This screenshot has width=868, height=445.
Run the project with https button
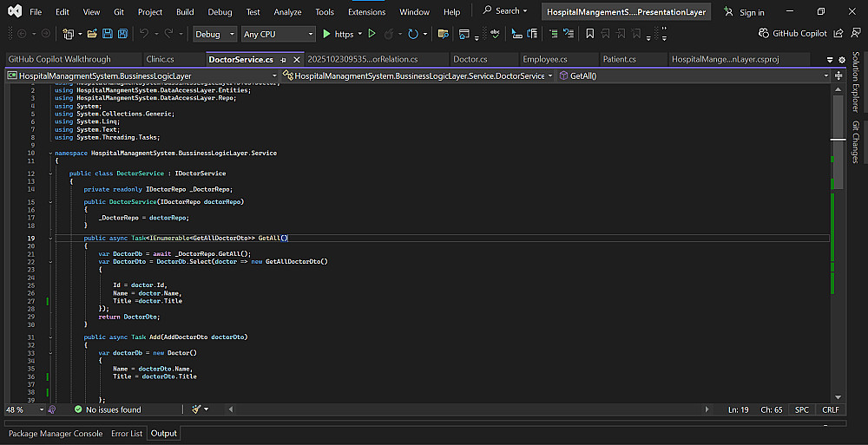click(338, 34)
